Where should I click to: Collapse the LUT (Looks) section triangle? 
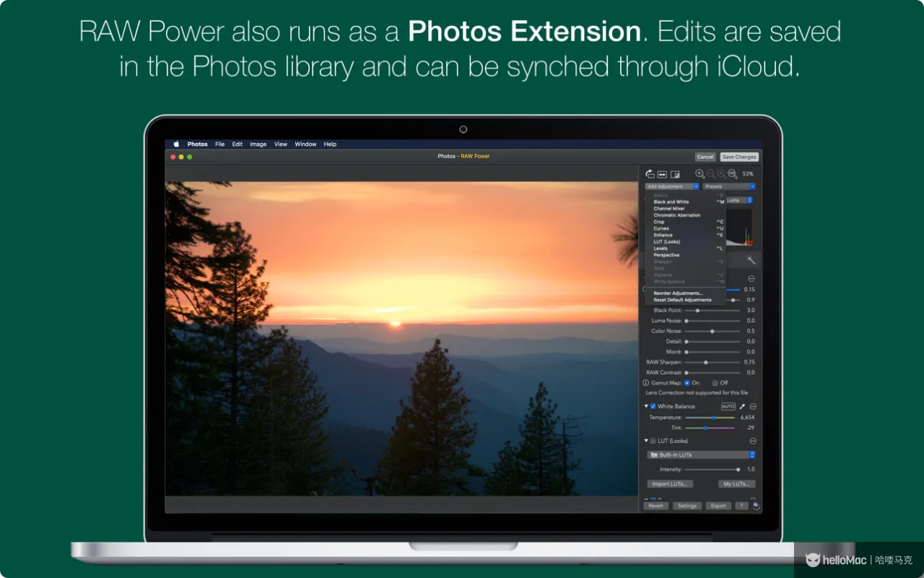tap(646, 441)
